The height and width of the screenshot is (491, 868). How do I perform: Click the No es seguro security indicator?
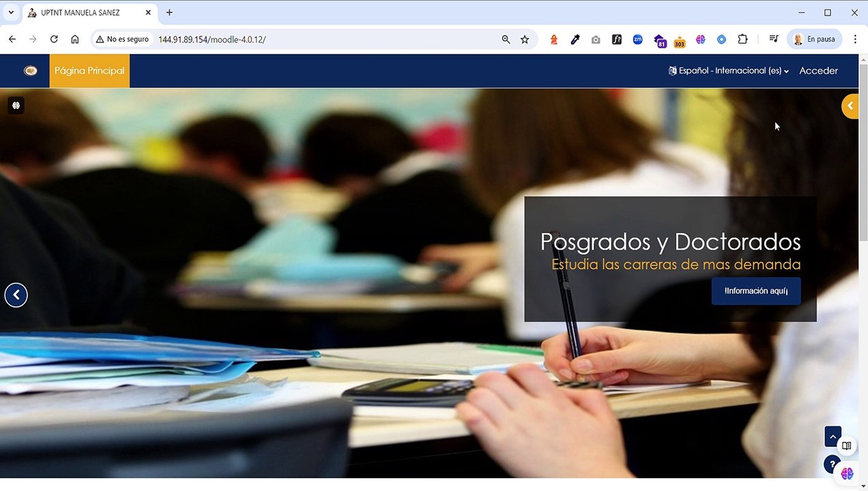122,40
